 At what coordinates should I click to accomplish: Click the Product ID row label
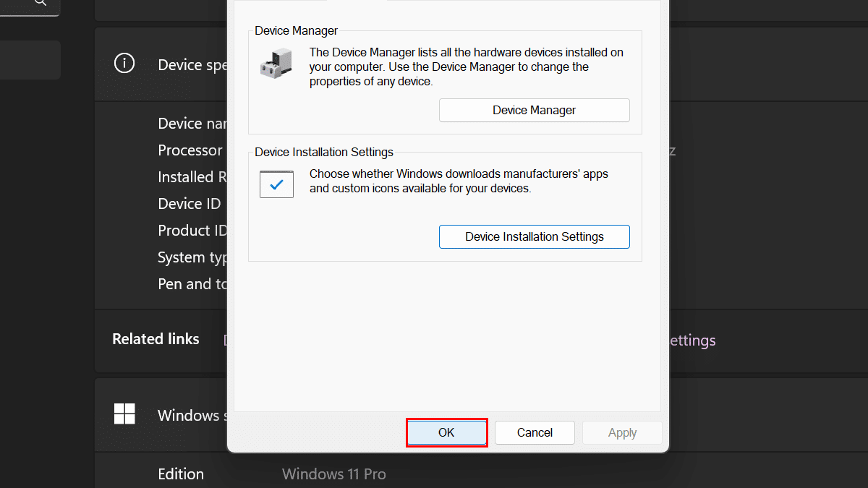click(192, 231)
